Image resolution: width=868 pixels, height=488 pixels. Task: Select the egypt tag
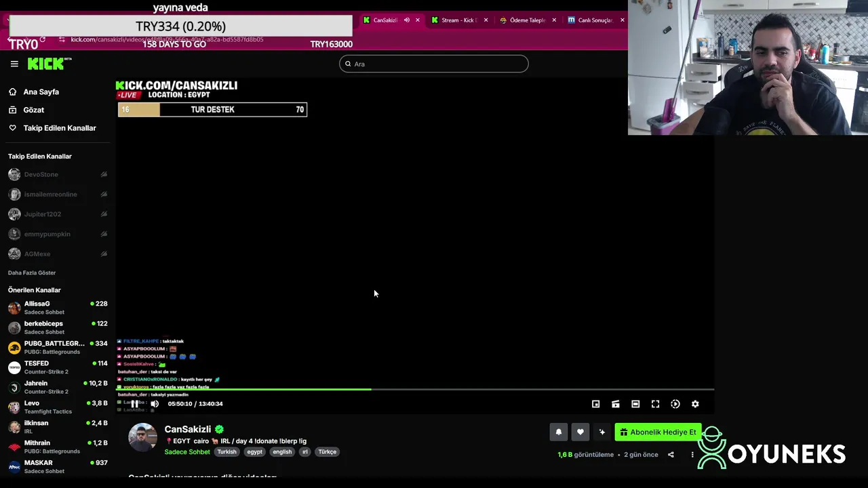(x=255, y=452)
